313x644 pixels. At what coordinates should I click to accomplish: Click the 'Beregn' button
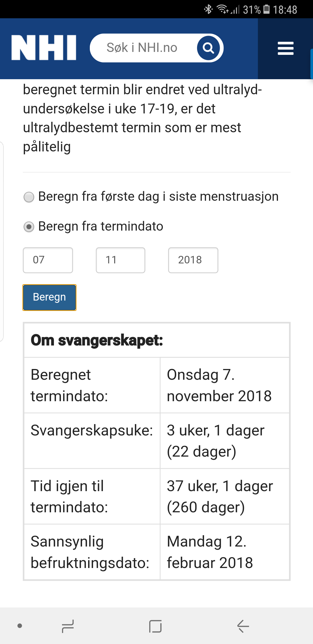(50, 297)
